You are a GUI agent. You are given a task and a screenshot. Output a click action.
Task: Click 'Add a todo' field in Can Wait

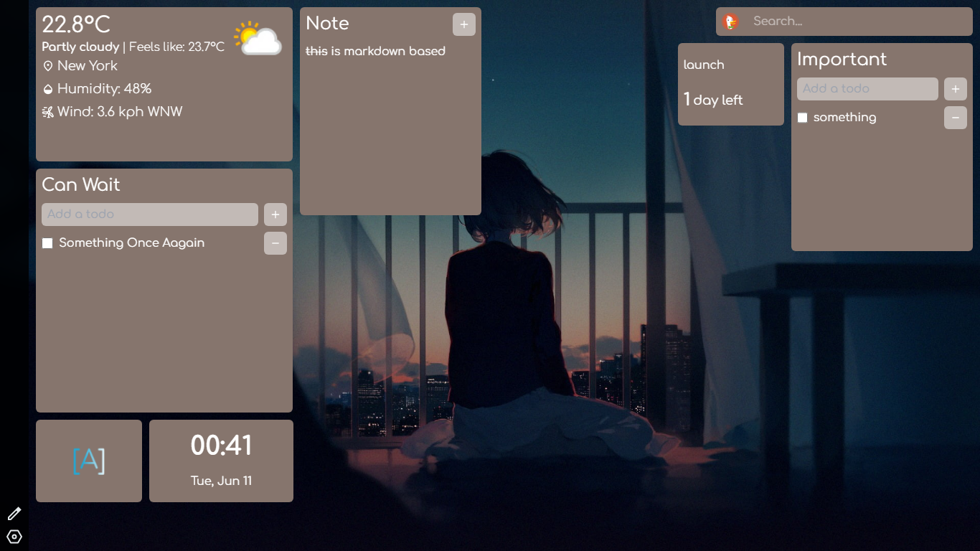(150, 215)
